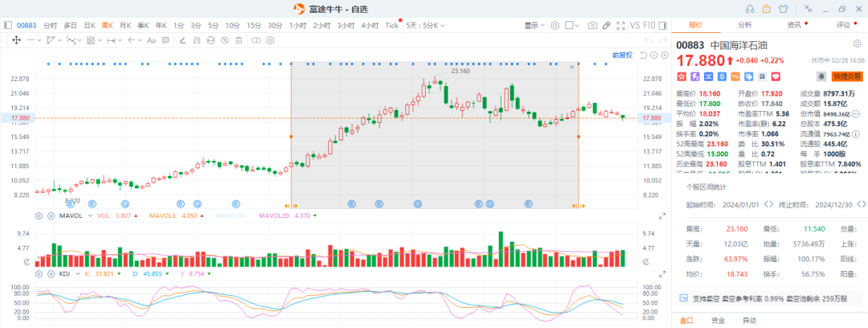
Task: Open quote panel settings gear
Action: (x=857, y=43)
